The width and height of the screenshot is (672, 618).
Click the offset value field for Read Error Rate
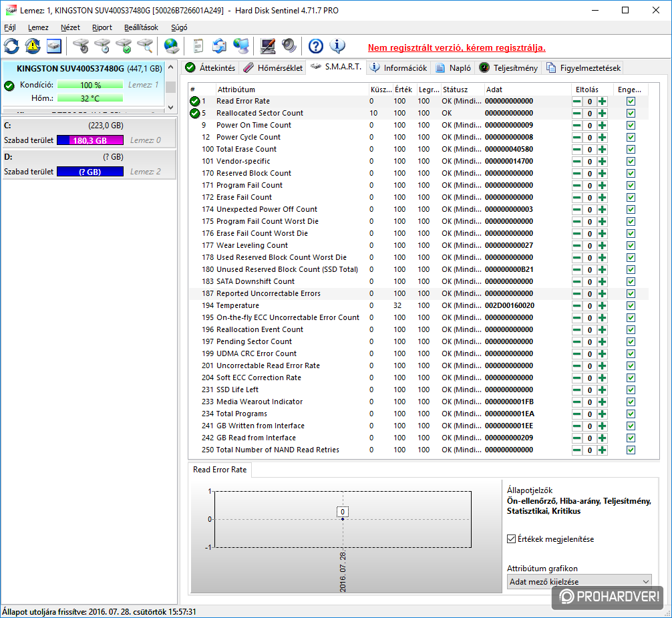click(x=590, y=102)
